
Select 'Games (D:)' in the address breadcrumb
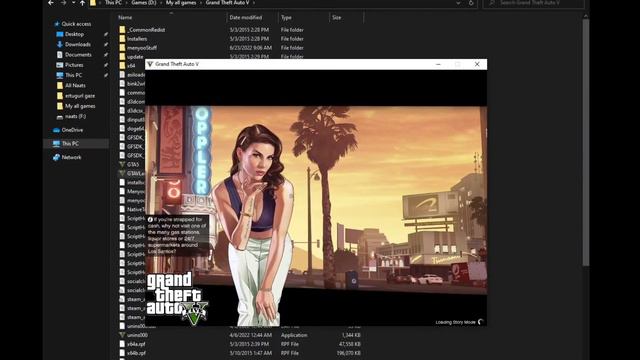tap(144, 2)
